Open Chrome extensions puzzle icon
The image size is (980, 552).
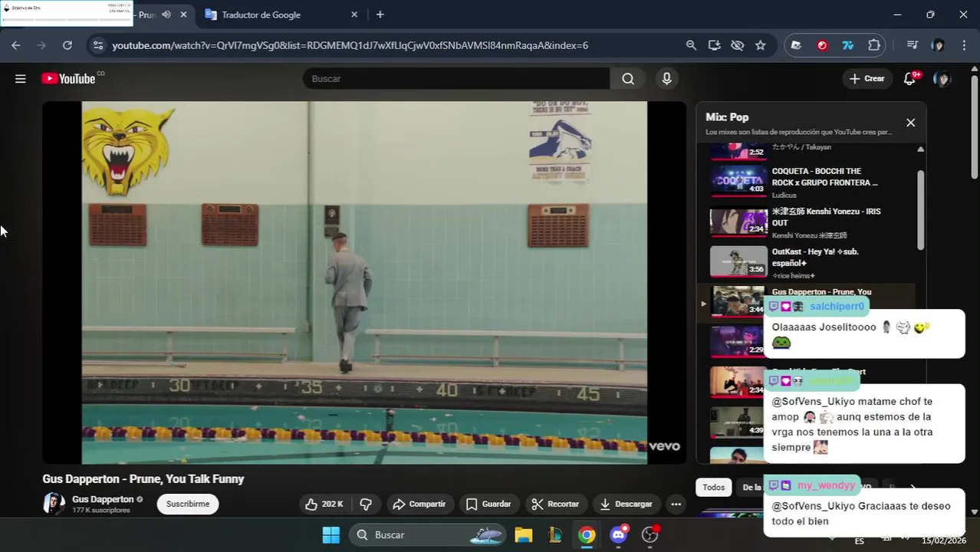[x=874, y=45]
